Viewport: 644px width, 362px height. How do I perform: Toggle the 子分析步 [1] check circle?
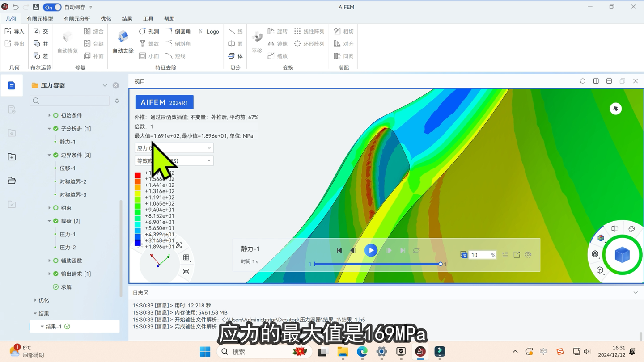click(x=56, y=129)
